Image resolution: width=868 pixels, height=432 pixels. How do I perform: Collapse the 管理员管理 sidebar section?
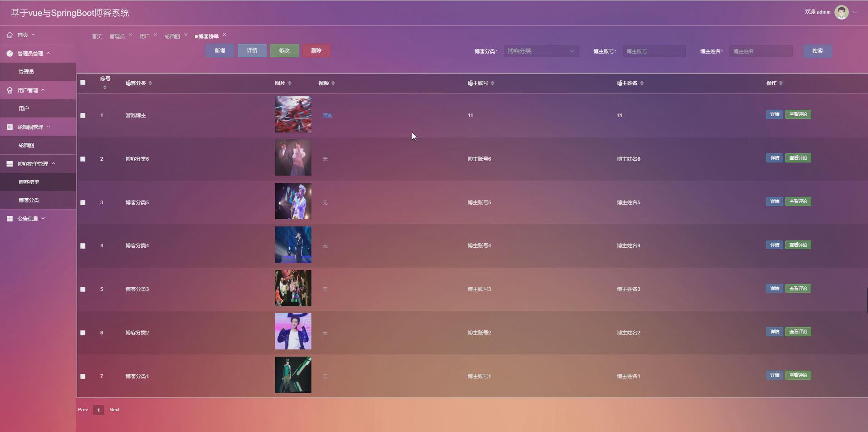(49, 54)
